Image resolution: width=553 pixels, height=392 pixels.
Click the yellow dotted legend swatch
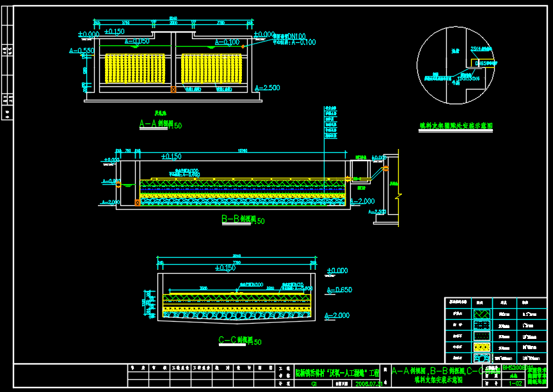[482, 348]
